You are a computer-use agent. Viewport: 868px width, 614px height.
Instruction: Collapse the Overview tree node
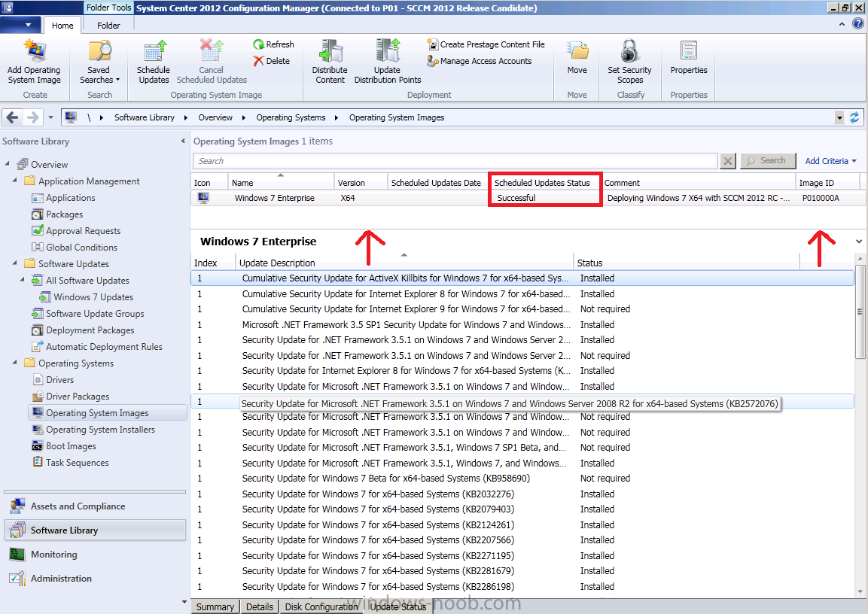pos(8,164)
